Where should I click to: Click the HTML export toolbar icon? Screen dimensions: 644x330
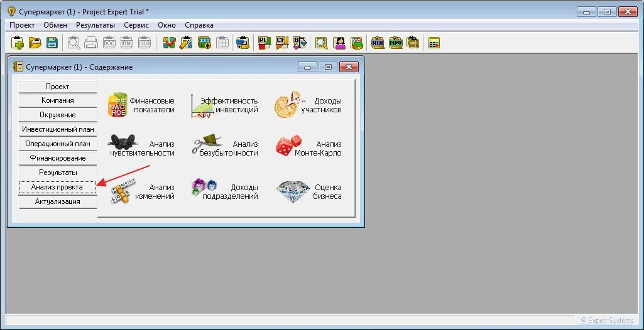click(x=126, y=43)
